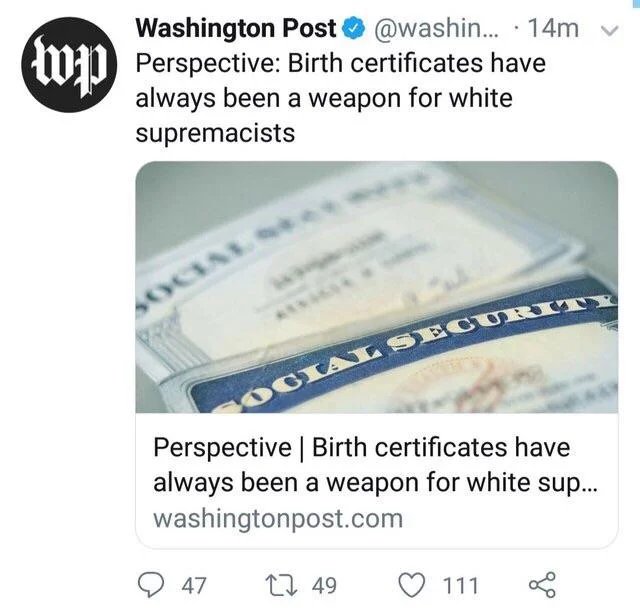Screen dimensions: 640x615
Task: Click 'Perspective:' at start of tweet
Action: pos(208,64)
